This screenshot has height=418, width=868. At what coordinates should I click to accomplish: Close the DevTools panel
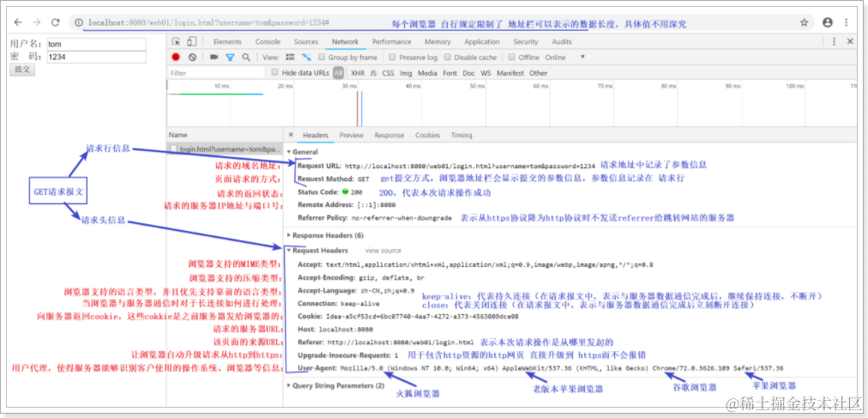[850, 41]
